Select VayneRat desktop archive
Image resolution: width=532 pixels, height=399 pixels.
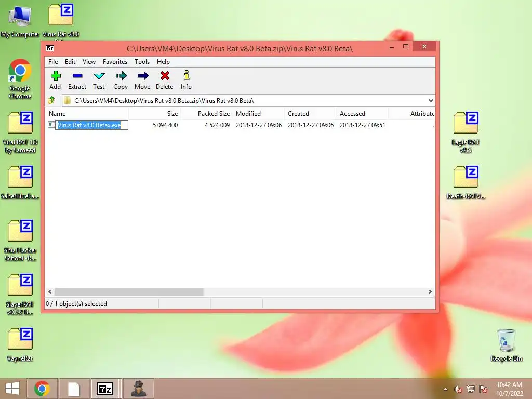click(20, 345)
